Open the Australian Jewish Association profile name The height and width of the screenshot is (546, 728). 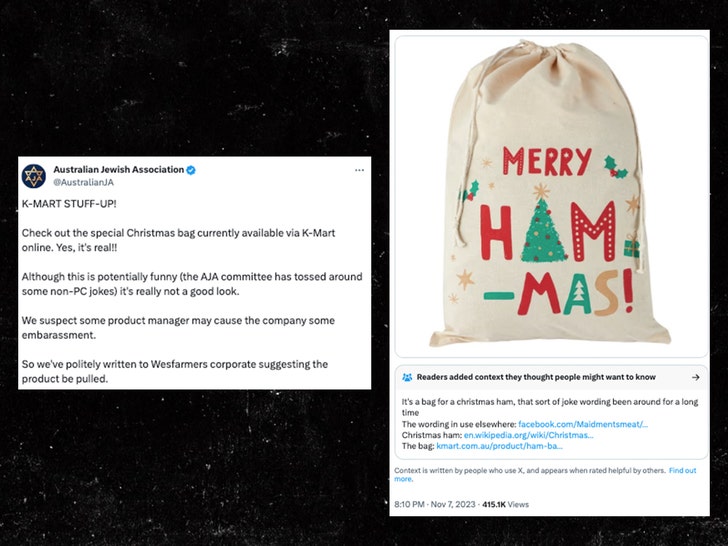tap(118, 170)
